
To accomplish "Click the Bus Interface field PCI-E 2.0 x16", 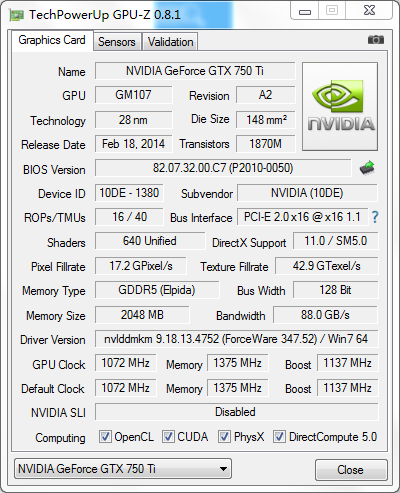I will click(x=302, y=217).
